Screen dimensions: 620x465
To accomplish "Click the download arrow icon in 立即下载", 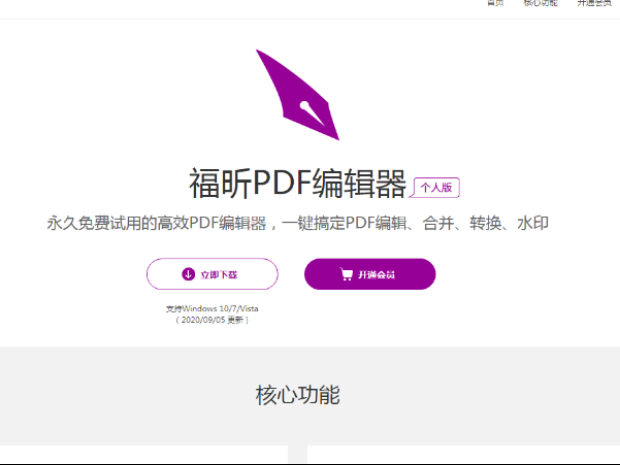I will tap(188, 274).
